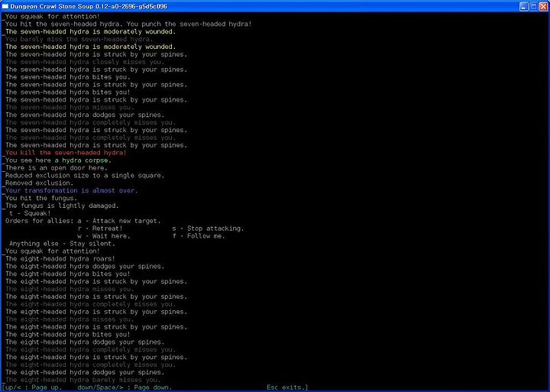The height and width of the screenshot is (392, 550).
Task: Click the 's - Stop attacking.' order
Action: (208, 228)
